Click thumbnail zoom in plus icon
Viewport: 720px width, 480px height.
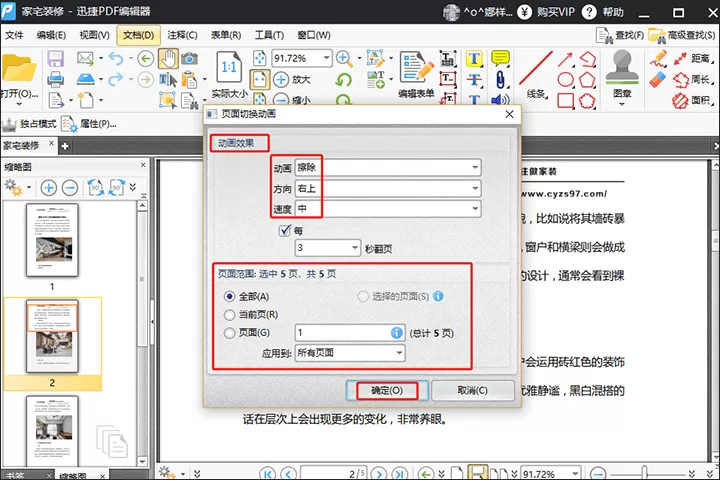49,187
